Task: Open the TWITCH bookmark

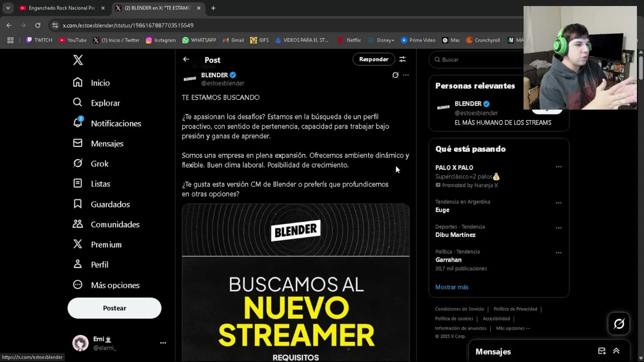Action: click(x=39, y=40)
